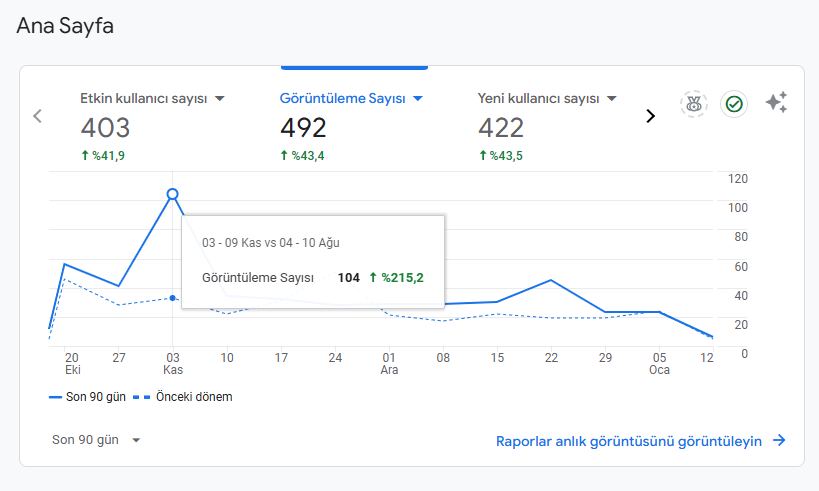This screenshot has width=819, height=491.
Task: Select the Etkin kullanıcı sayısı 403 metric tab
Action: coord(153,126)
